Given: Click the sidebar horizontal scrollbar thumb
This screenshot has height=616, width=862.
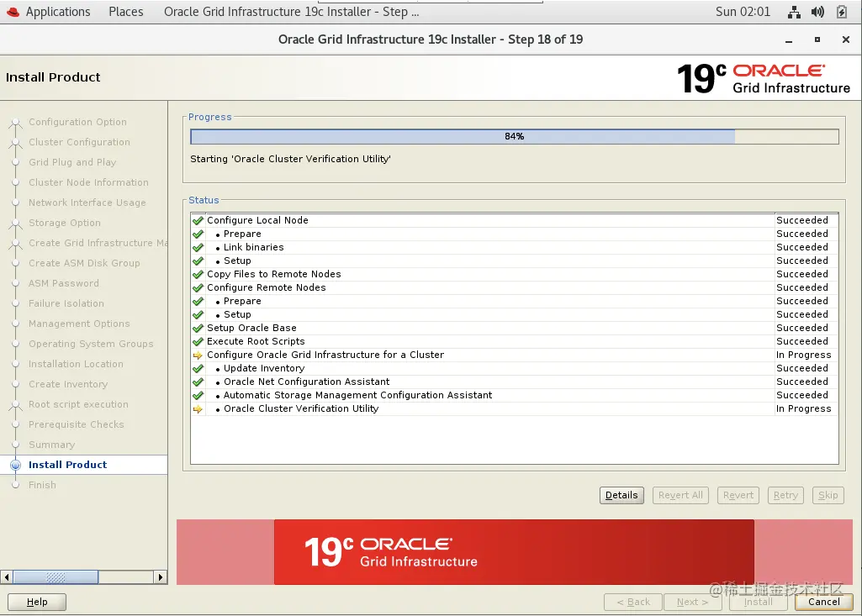Looking at the screenshot, I should [x=56, y=577].
